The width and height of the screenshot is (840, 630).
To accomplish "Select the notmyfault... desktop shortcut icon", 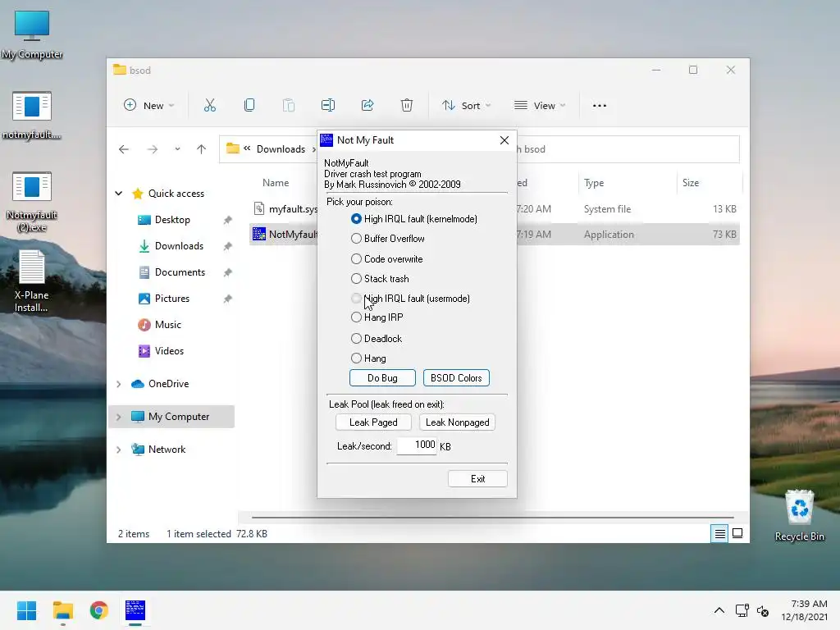I will click(x=32, y=116).
